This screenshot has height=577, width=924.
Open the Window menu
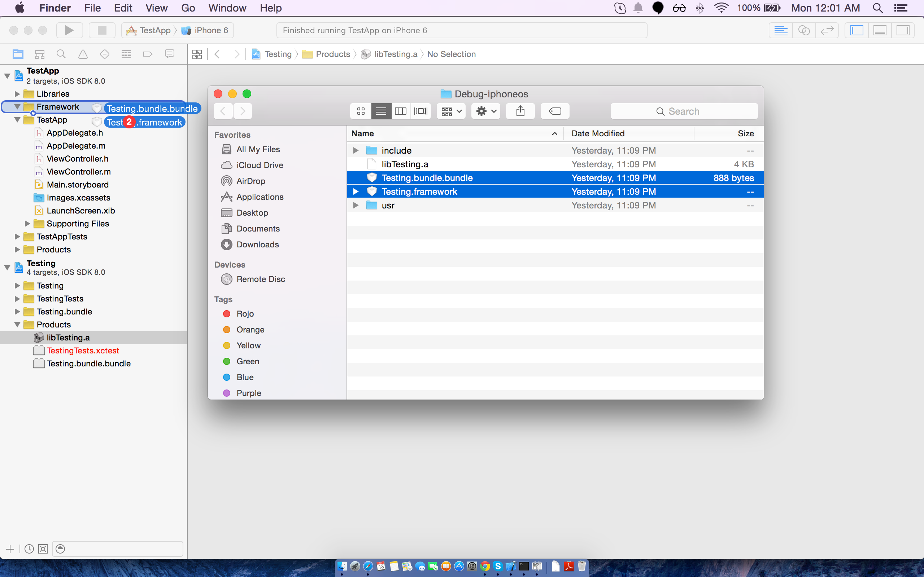[227, 8]
